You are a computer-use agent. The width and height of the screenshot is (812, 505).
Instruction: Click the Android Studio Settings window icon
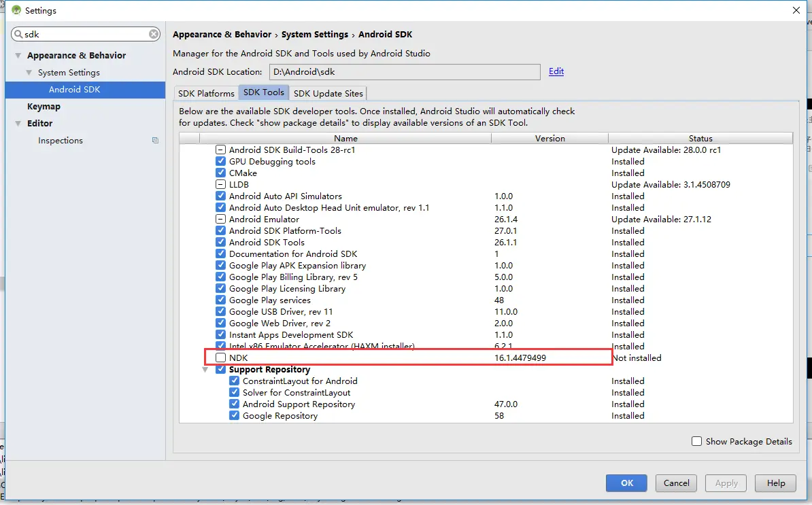(16, 10)
